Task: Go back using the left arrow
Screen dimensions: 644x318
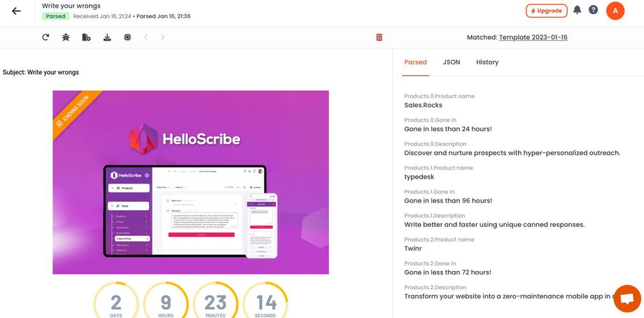Action: pyautogui.click(x=16, y=11)
